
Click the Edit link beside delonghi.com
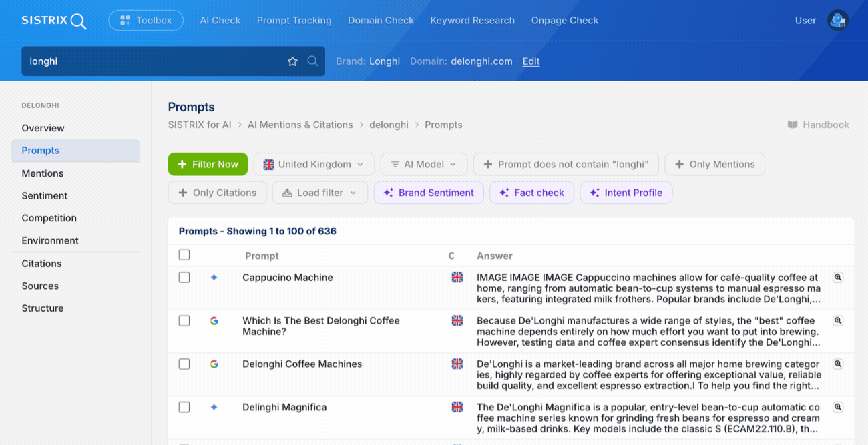click(531, 61)
